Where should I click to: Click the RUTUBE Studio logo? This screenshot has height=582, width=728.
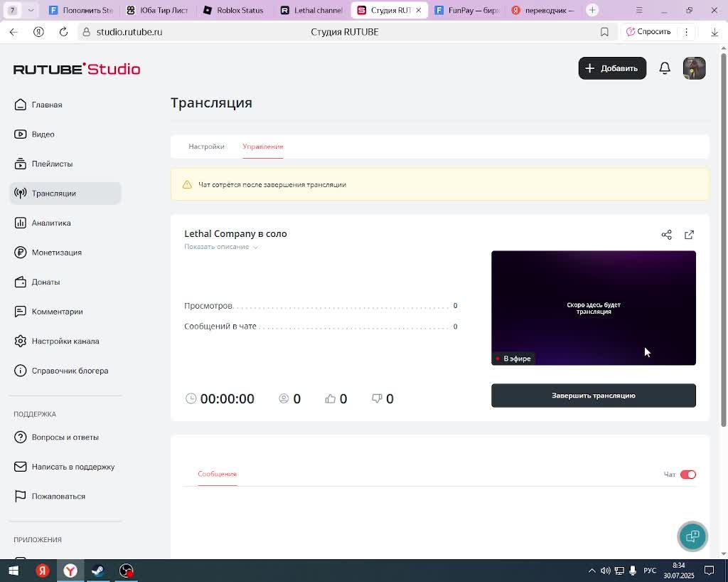(77, 69)
